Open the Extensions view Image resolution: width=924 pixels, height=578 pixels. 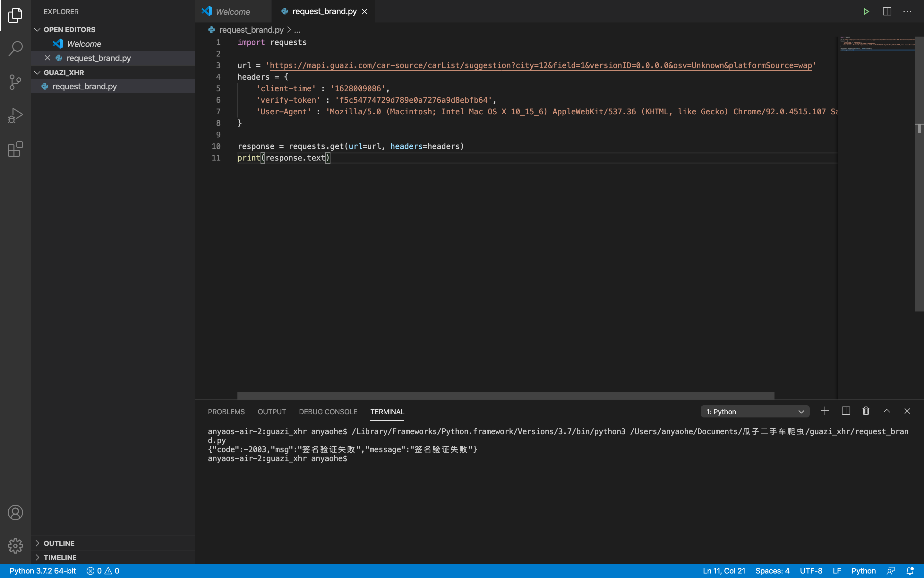tap(15, 149)
